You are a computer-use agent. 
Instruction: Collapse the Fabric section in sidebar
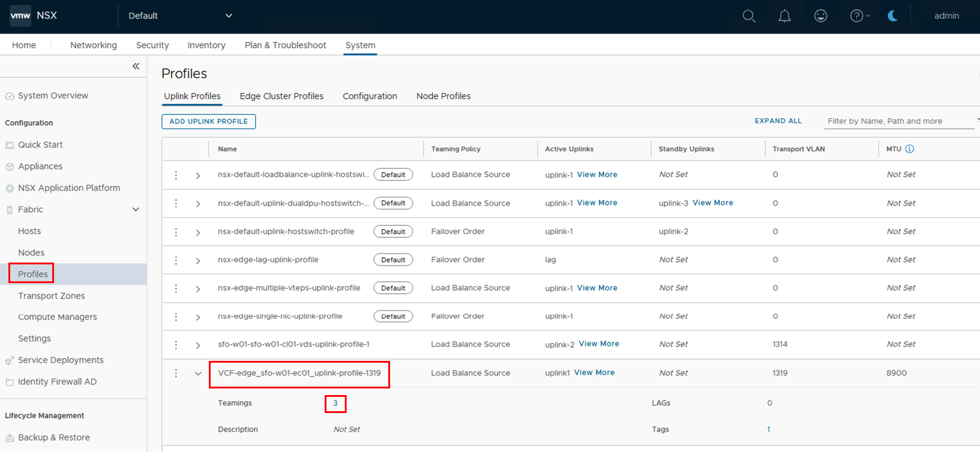(x=136, y=210)
